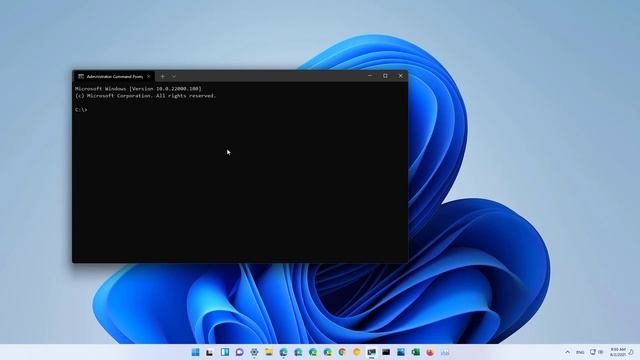Minimize the Windows Terminal window

370,76
